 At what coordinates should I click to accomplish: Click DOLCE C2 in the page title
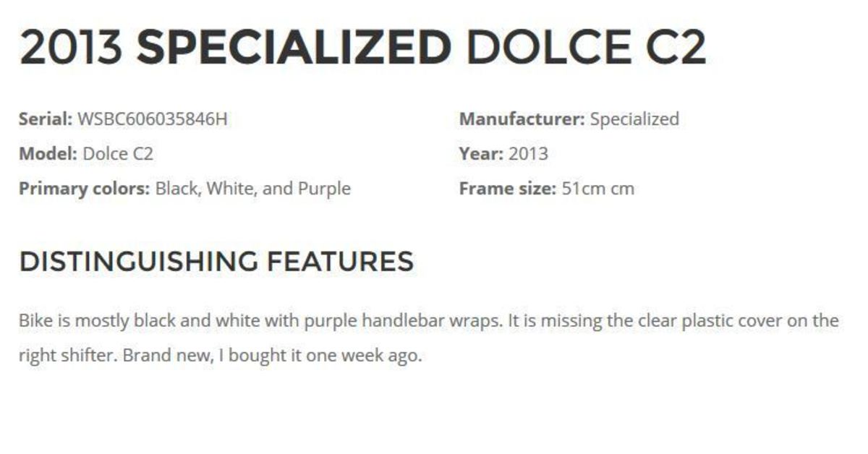coord(585,48)
